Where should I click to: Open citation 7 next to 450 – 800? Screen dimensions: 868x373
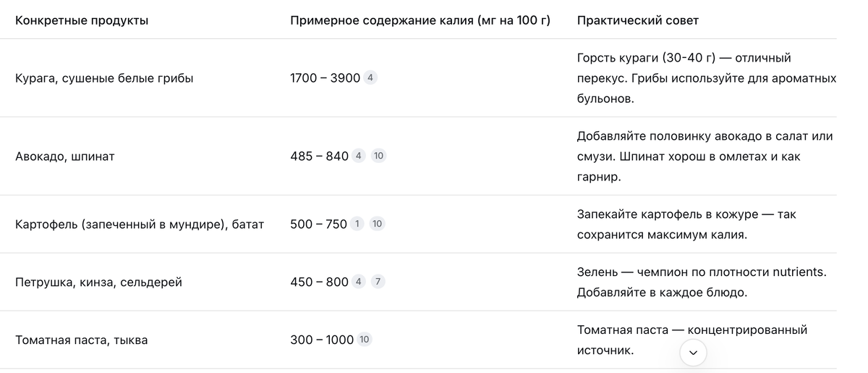[x=378, y=282]
